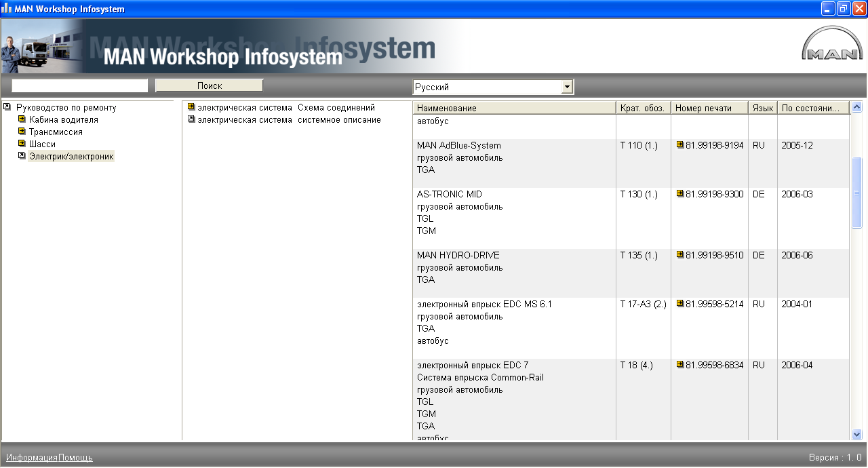
Task: Click Версия : 1. 0 status text
Action: pos(835,457)
